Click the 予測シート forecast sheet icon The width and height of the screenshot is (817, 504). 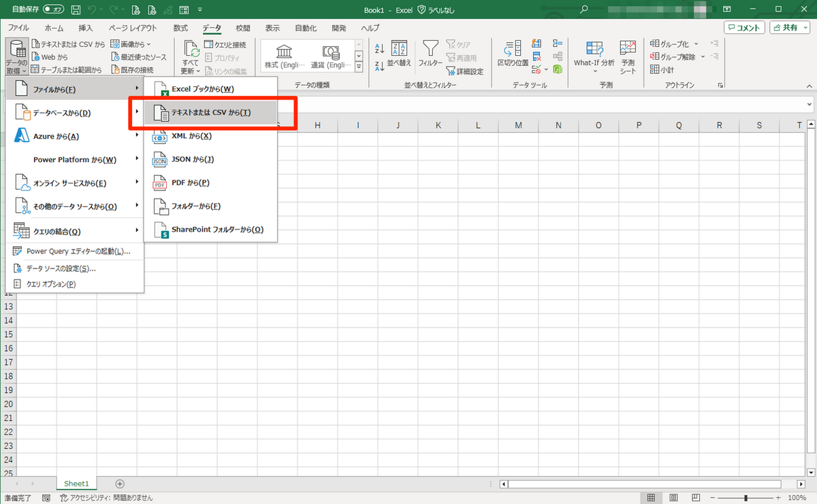point(628,50)
